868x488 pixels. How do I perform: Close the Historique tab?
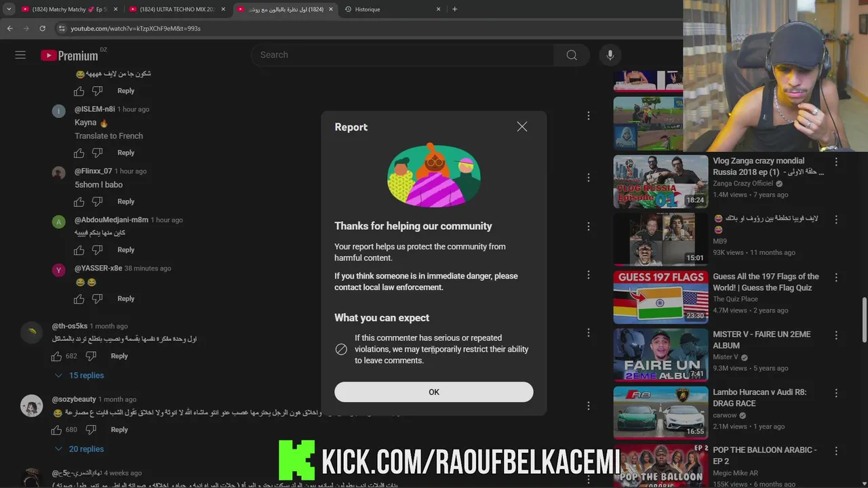(x=438, y=9)
